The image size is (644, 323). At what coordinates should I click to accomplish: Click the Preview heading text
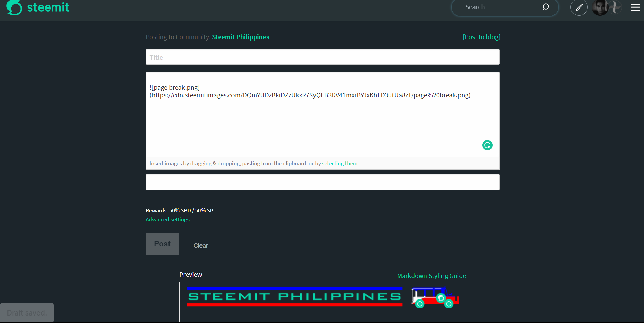[x=191, y=275]
